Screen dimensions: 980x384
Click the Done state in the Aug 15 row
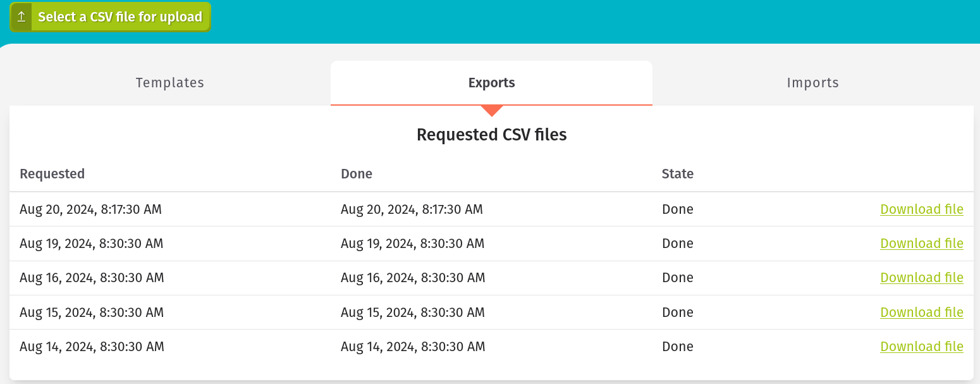click(x=677, y=313)
